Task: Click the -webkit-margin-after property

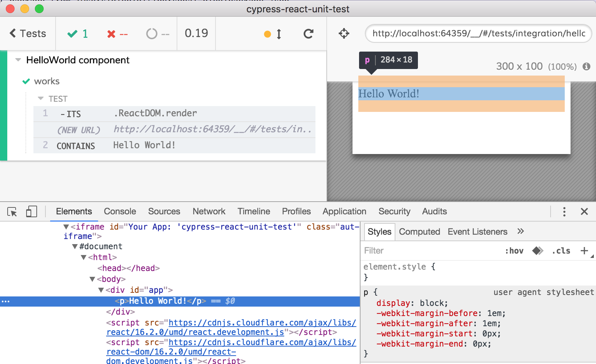Action: coord(439,323)
